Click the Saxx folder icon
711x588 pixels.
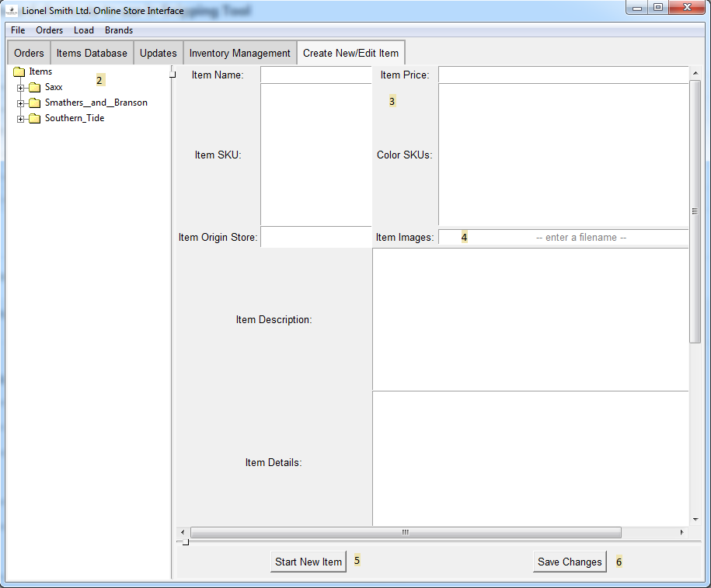pyautogui.click(x=35, y=87)
